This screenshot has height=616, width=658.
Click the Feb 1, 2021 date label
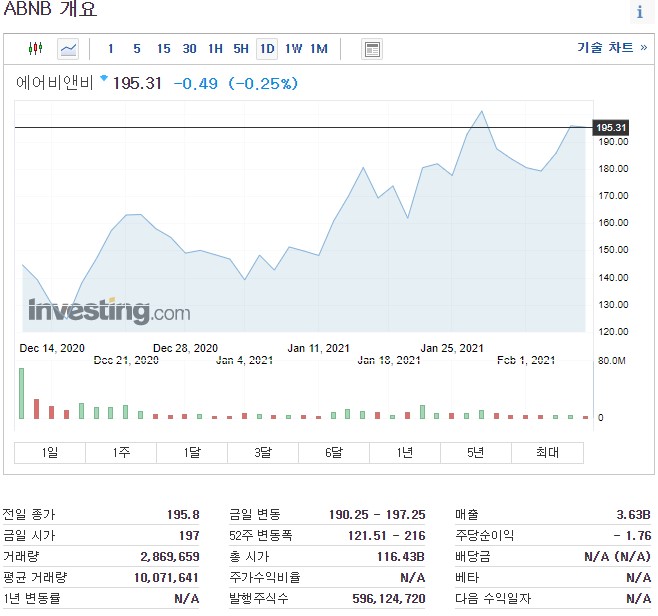click(x=526, y=360)
